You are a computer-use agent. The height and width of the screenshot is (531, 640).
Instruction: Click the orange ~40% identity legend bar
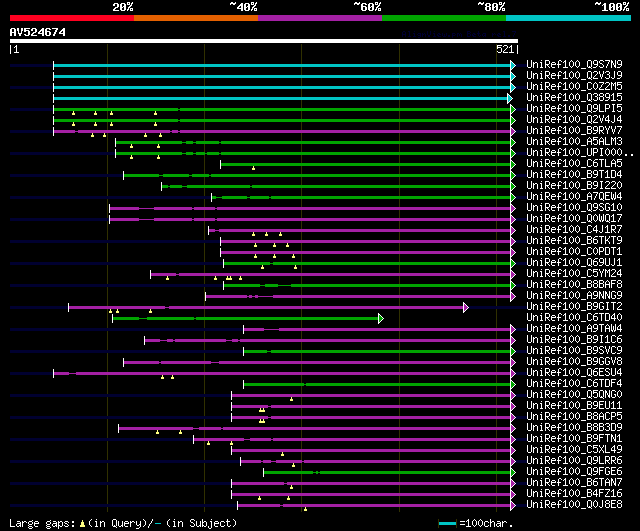click(x=196, y=18)
